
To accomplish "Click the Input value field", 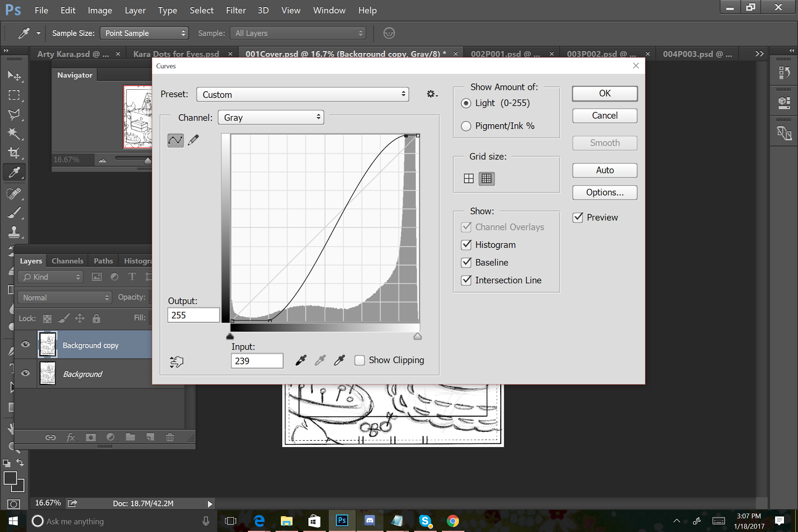I will click(257, 361).
